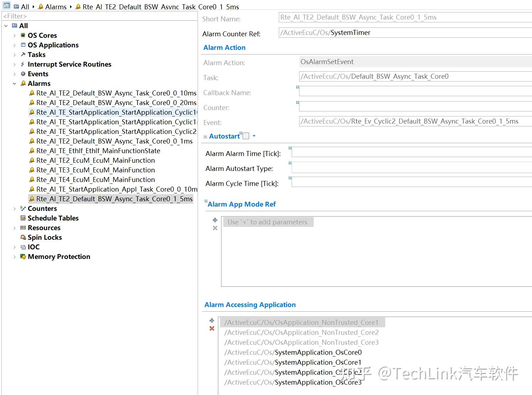Expand the Resources node
532x395 pixels.
click(15, 228)
